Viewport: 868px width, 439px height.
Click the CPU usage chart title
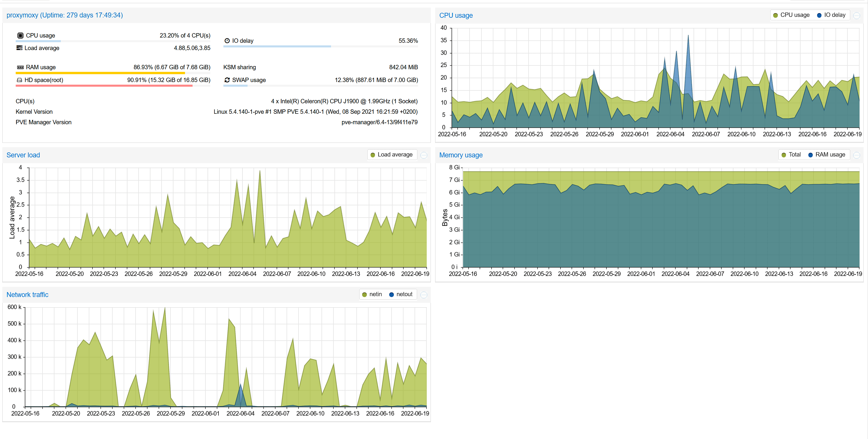pos(456,15)
